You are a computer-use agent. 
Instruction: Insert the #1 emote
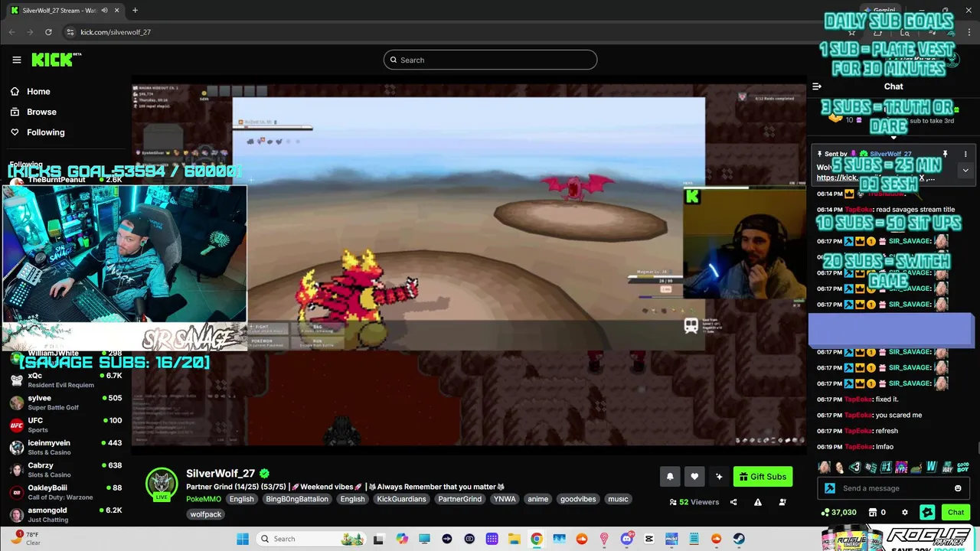tap(886, 467)
